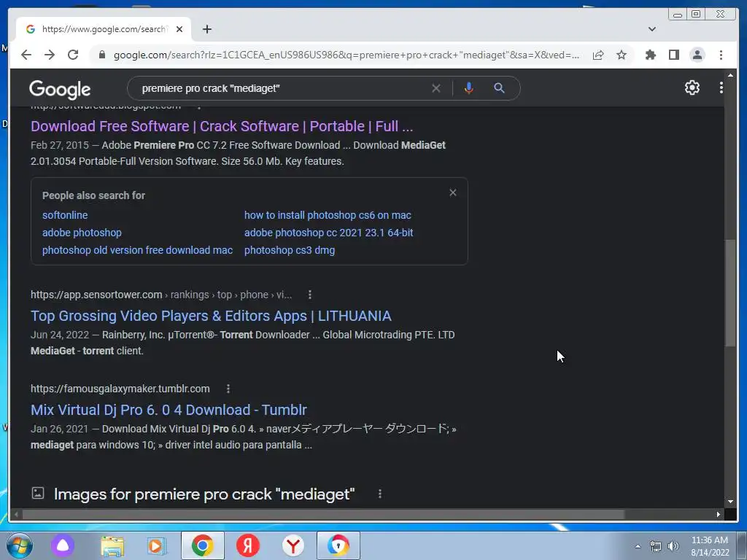
Task: Click the vertical scrollbar up arrow
Action: click(730, 75)
